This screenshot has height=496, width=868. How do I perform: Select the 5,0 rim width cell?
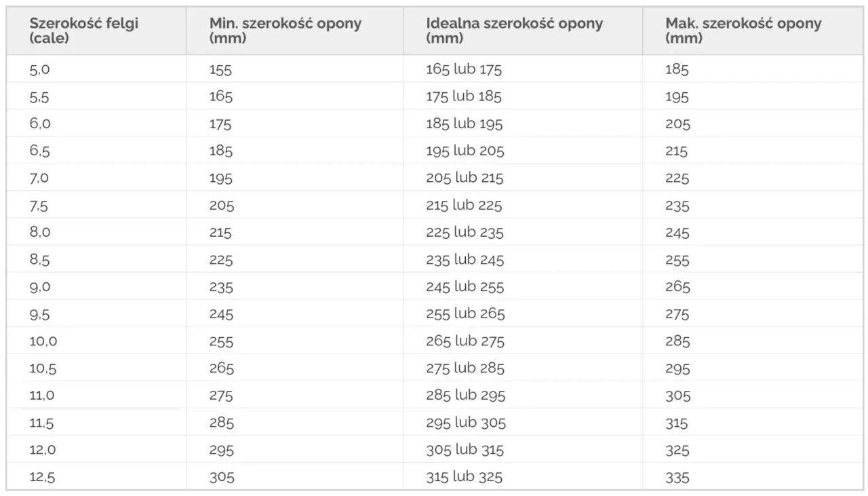(x=40, y=69)
